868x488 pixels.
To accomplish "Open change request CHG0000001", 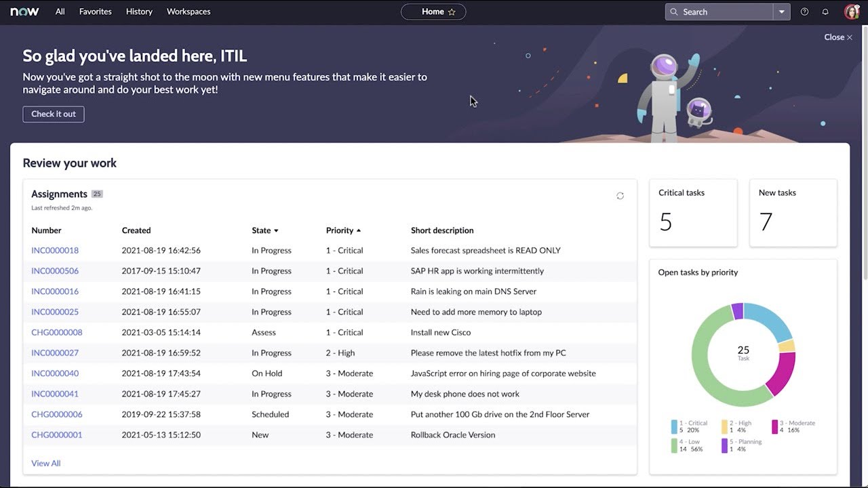I will pos(57,434).
